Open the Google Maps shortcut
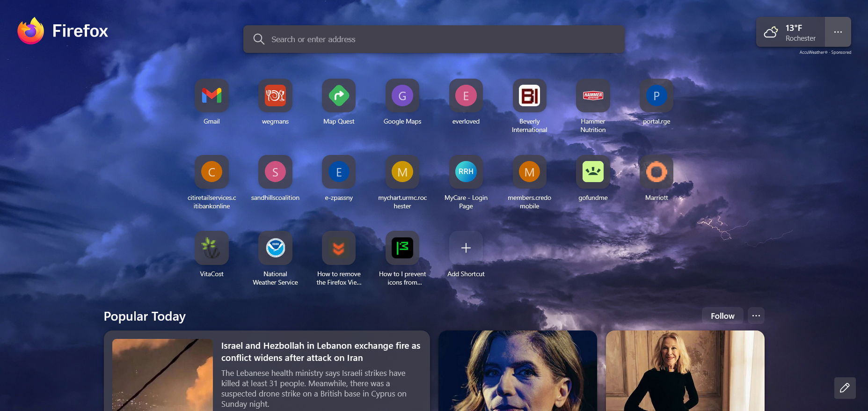The width and height of the screenshot is (868, 411). click(x=402, y=95)
